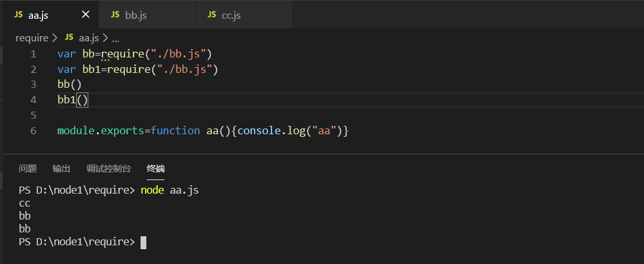Screen dimensions: 644x264
Task: Open the cc.js editor tab
Action: click(x=244, y=15)
